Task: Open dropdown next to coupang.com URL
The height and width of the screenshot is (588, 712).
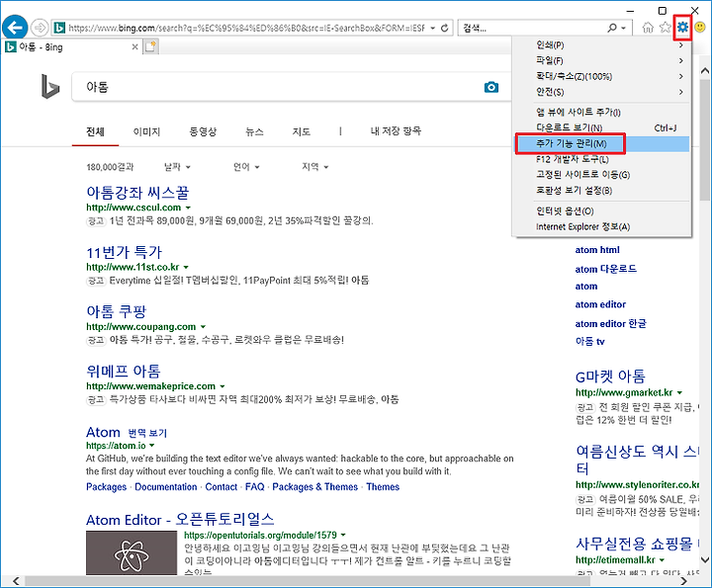Action: click(203, 327)
